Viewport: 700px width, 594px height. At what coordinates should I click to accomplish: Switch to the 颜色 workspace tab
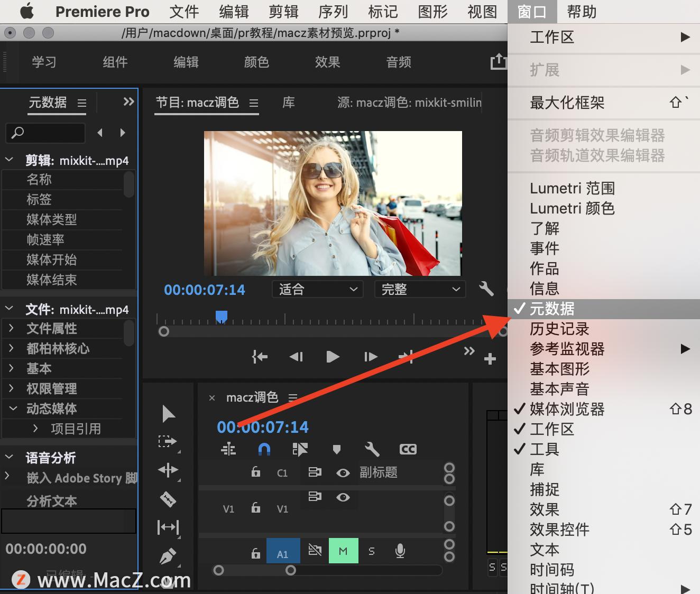(x=257, y=62)
